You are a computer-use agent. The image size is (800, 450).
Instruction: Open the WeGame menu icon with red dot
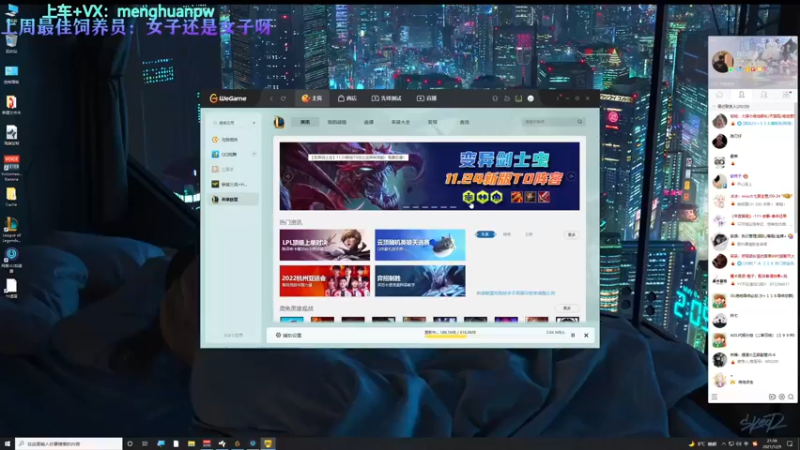559,98
